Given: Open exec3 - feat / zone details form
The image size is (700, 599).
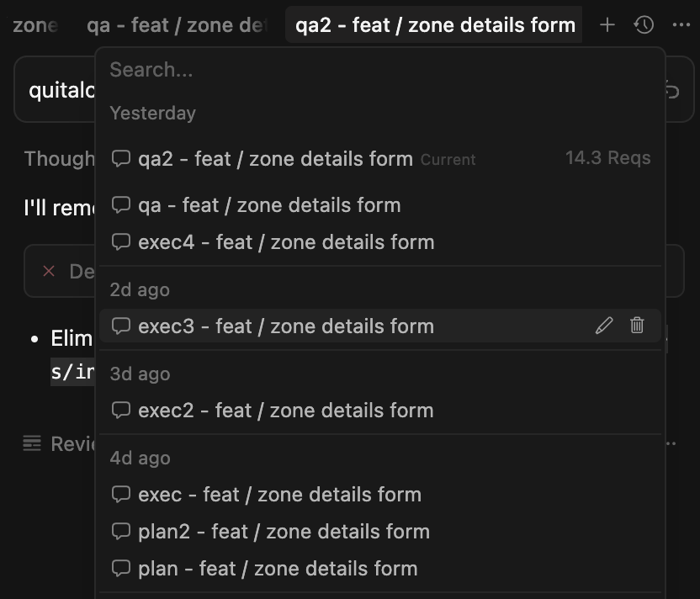Looking at the screenshot, I should (x=286, y=326).
